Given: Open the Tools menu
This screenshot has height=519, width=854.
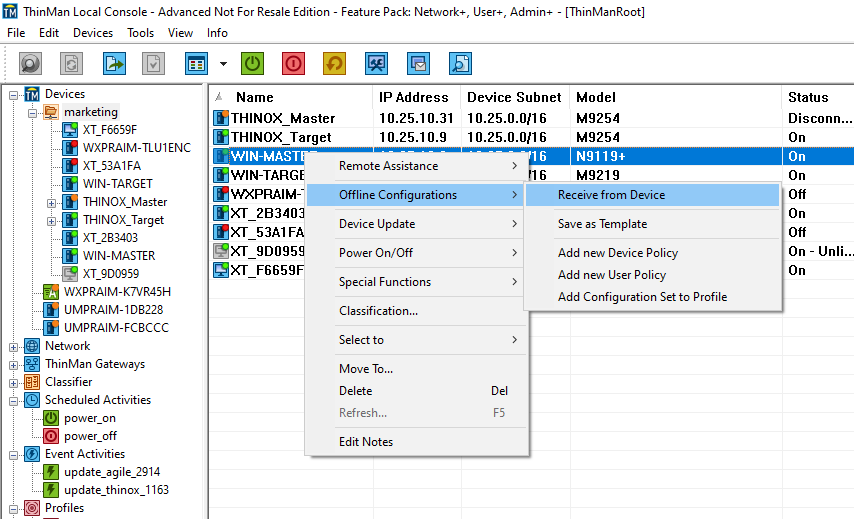Looking at the screenshot, I should click(x=141, y=33).
